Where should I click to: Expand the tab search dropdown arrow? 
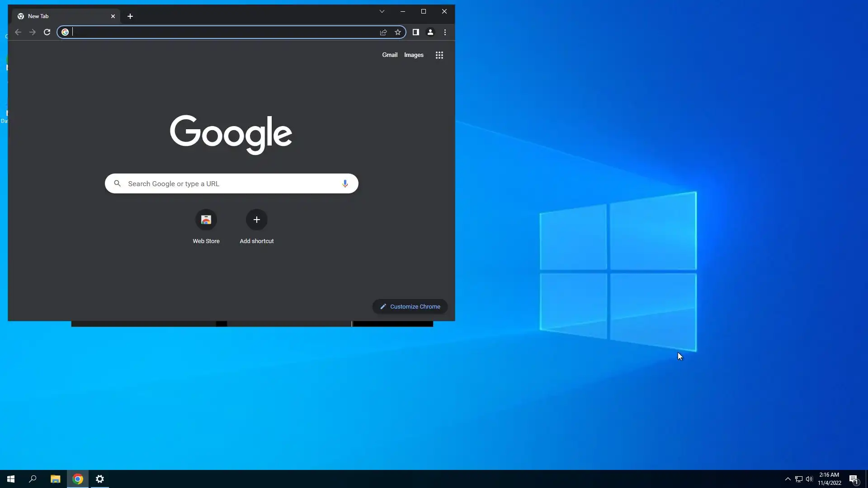382,11
